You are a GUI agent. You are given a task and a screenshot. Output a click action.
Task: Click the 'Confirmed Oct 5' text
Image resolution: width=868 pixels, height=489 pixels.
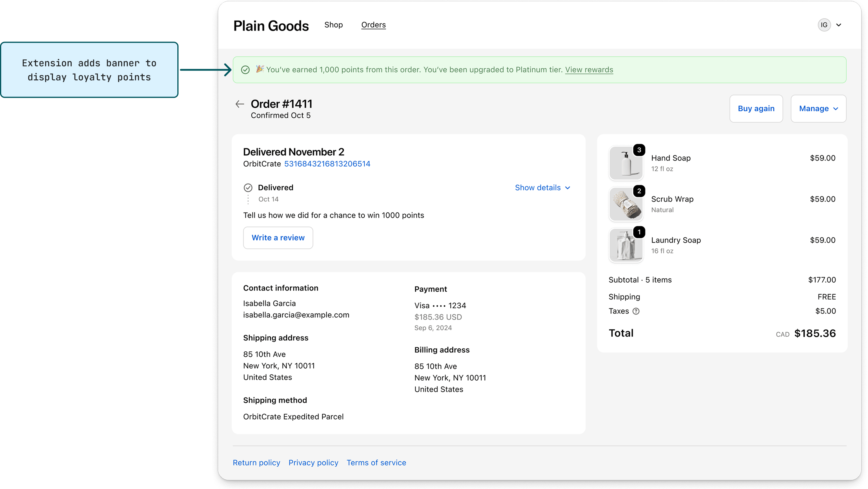tap(281, 115)
